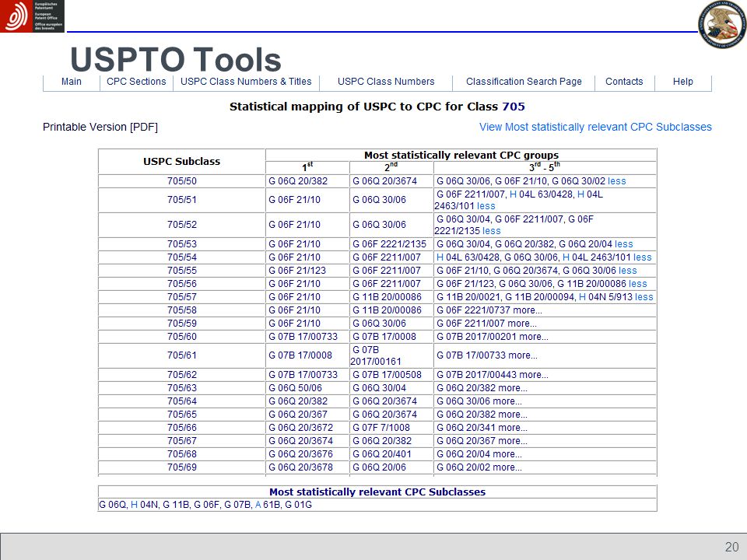
Task: Collapse the 705/54 row with less
Action: [642, 257]
